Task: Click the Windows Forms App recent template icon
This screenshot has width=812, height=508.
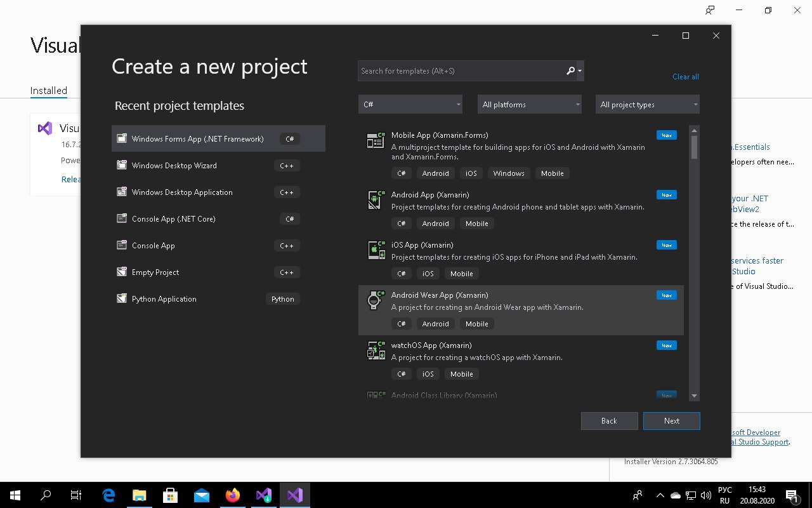Action: click(122, 138)
